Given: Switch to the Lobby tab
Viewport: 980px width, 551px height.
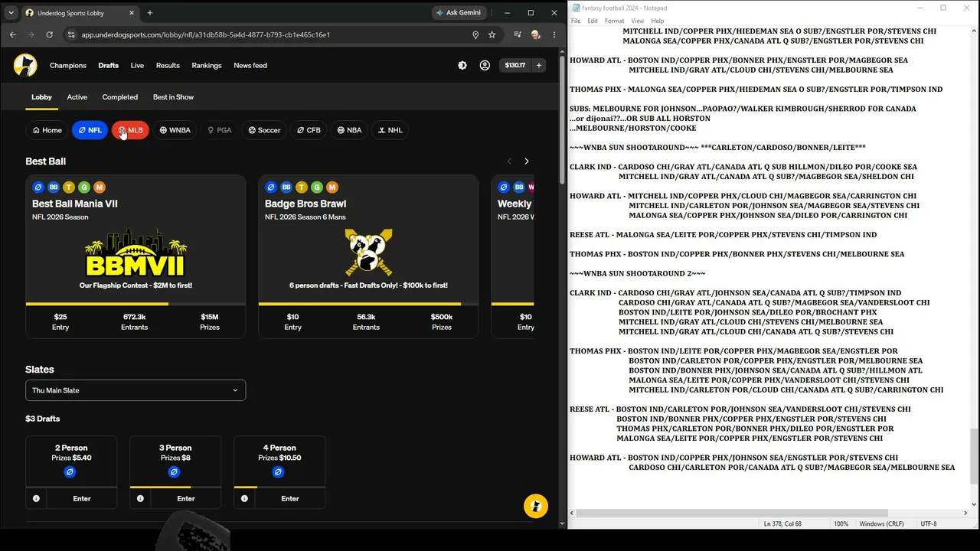Looking at the screenshot, I should coord(41,97).
